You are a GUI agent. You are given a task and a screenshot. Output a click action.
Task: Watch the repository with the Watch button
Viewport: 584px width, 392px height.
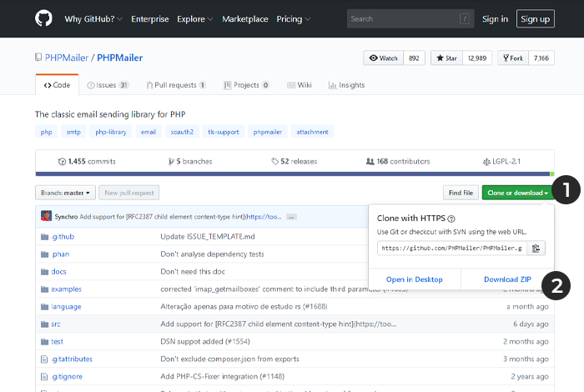(x=383, y=58)
